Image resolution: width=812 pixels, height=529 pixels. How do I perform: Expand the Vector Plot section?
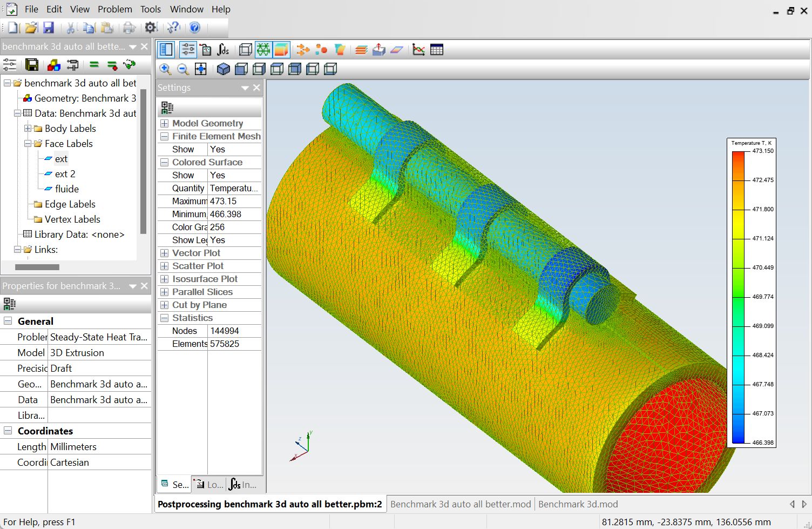165,253
